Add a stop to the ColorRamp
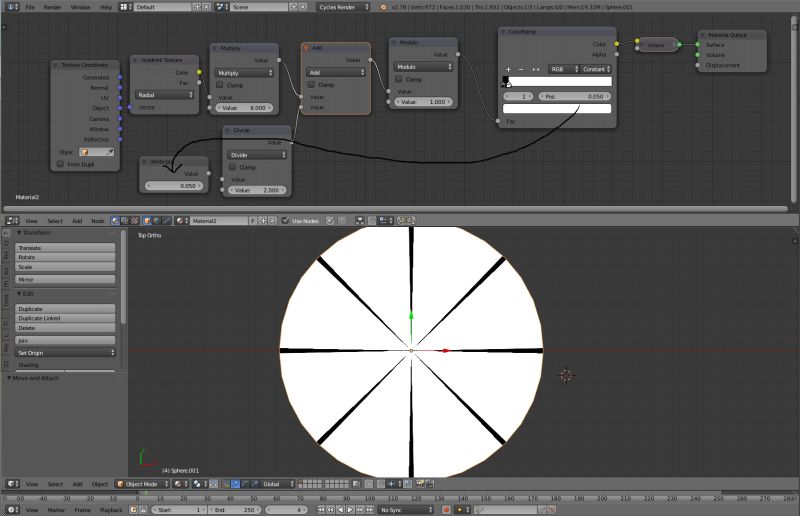 point(508,69)
